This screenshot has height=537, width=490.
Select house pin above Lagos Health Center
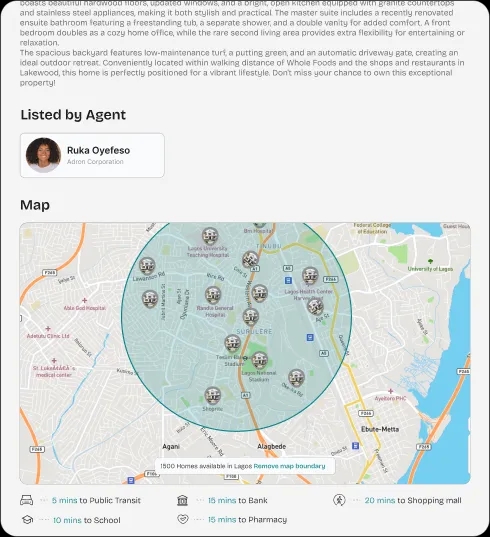click(310, 276)
